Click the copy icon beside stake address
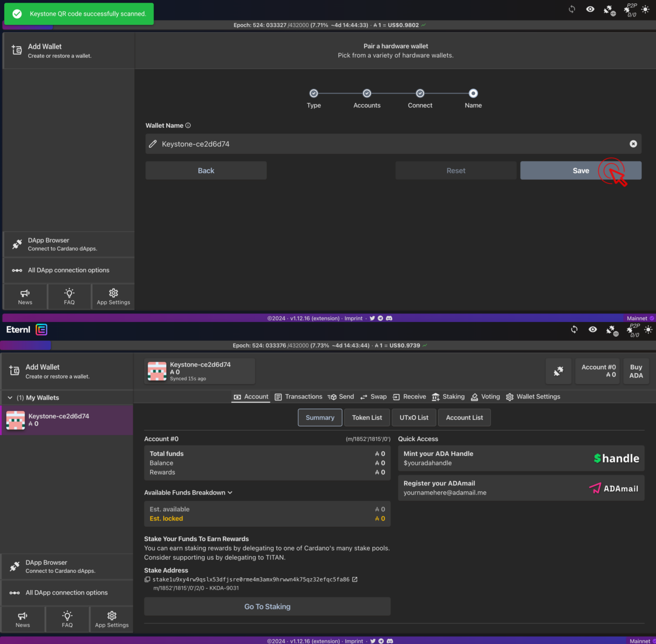Viewport: 656px width, 644px height. tap(147, 580)
